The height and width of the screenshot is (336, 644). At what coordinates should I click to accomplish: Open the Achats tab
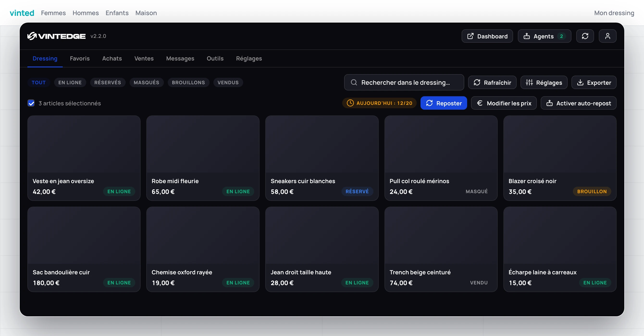tap(112, 58)
